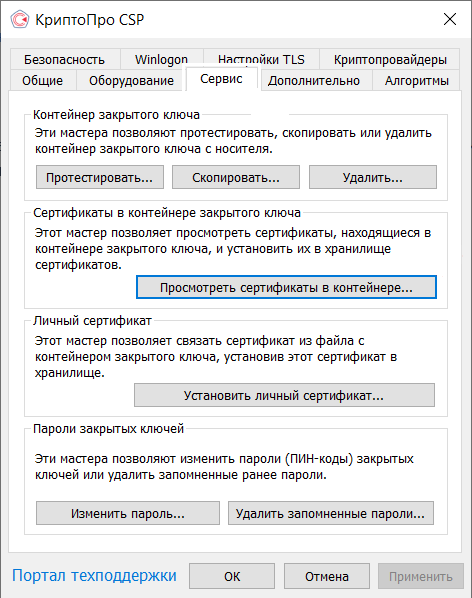Click the Протестировать button
472x598 pixels.
pos(100,177)
